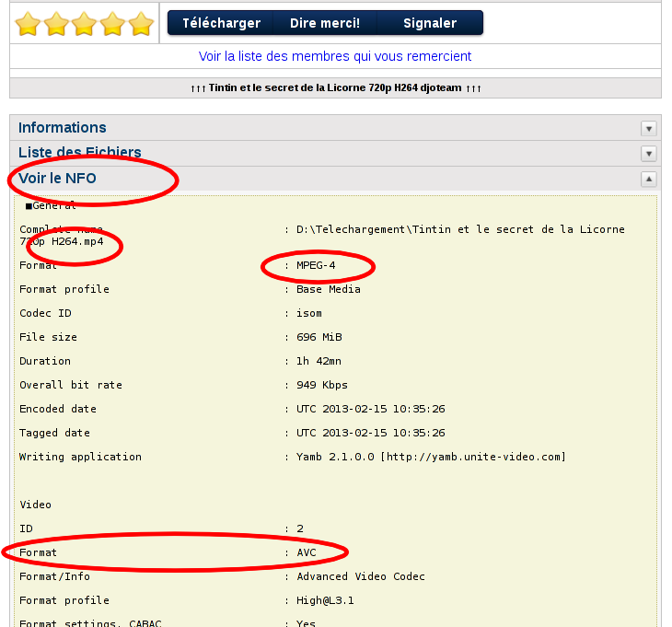Select the duration value 1h 42mn
The image size is (672, 627).
[319, 361]
